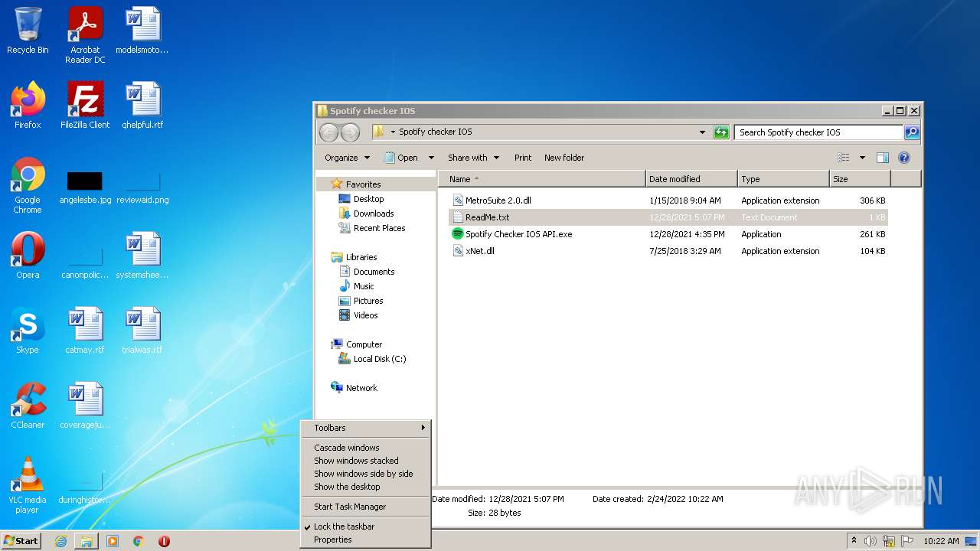Launch FileZilla Client shortcut
This screenshot has width=980, height=551.
(85, 106)
